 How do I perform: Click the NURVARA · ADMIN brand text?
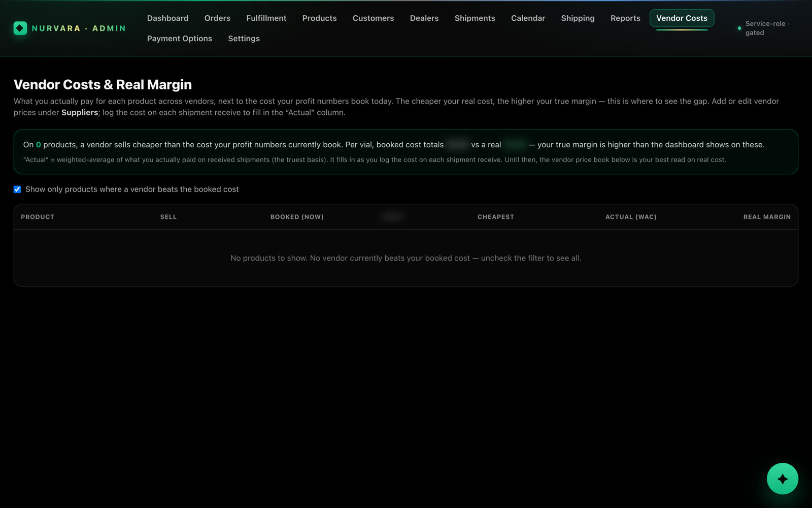[x=79, y=28]
